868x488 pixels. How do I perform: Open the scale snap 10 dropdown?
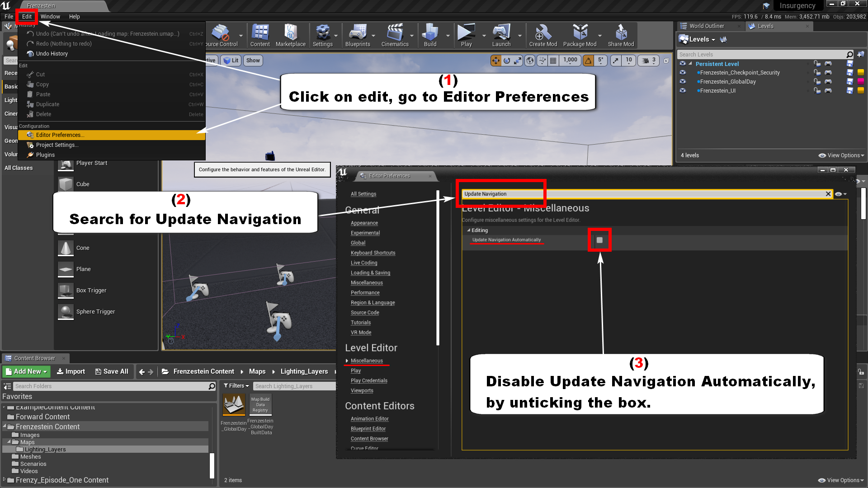pos(628,61)
